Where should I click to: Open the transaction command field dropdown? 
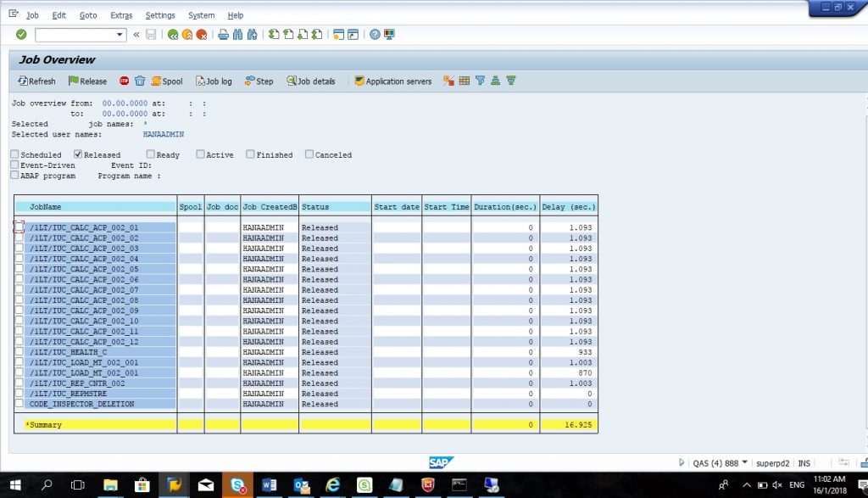coord(119,35)
